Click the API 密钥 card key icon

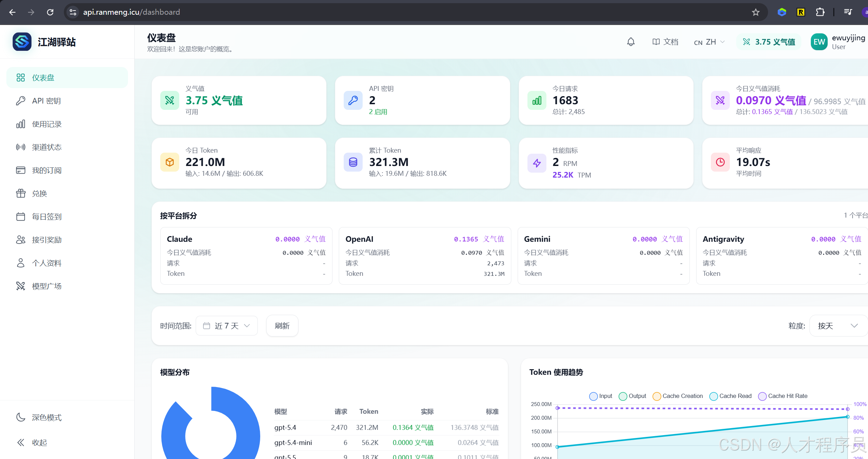(x=353, y=100)
